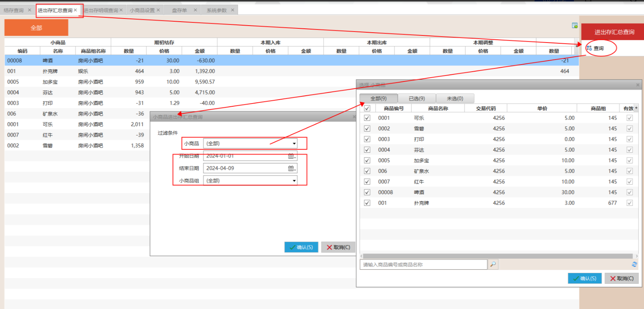Close the 选择小商品 dialog window
644x309 pixels.
pos(638,85)
